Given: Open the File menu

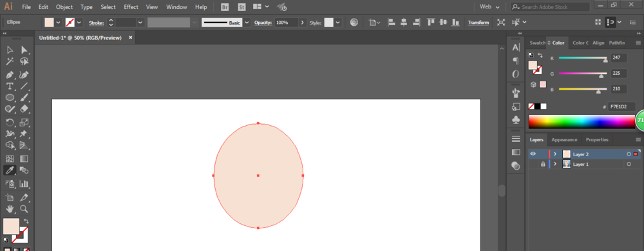Looking at the screenshot, I should pos(26,7).
